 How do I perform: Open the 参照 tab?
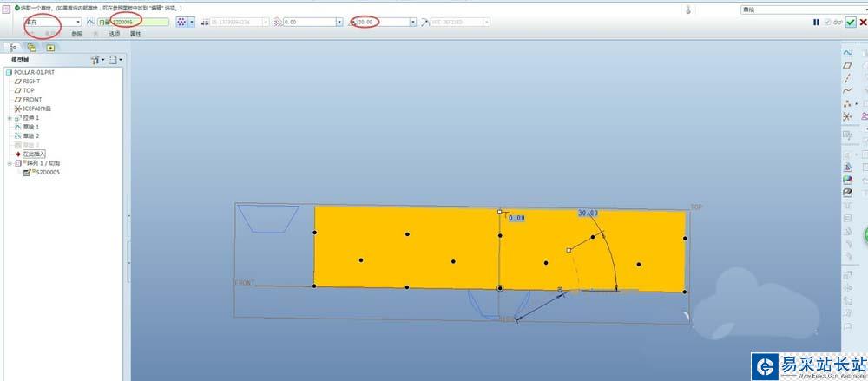(x=76, y=34)
